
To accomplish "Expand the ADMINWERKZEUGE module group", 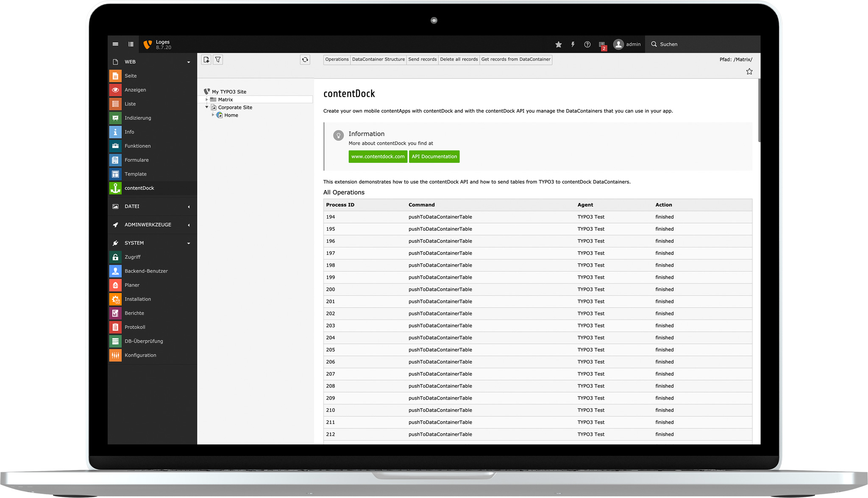I will [x=152, y=225].
